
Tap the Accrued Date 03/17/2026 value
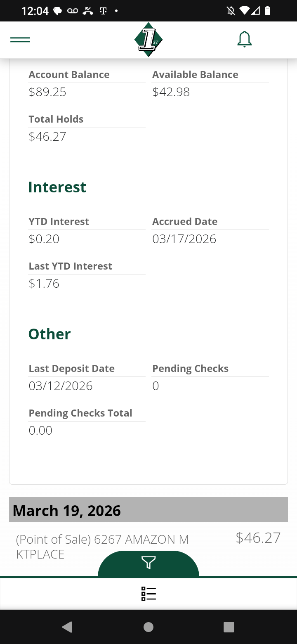click(x=184, y=239)
